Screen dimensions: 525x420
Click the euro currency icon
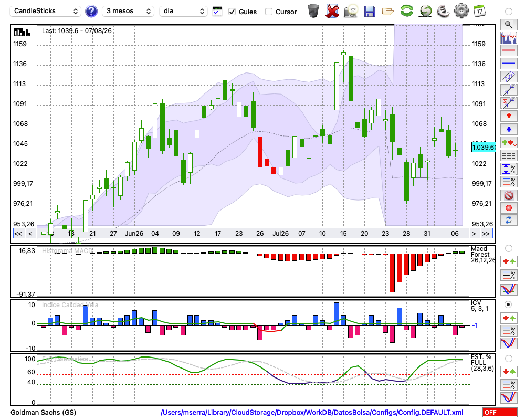click(443, 11)
